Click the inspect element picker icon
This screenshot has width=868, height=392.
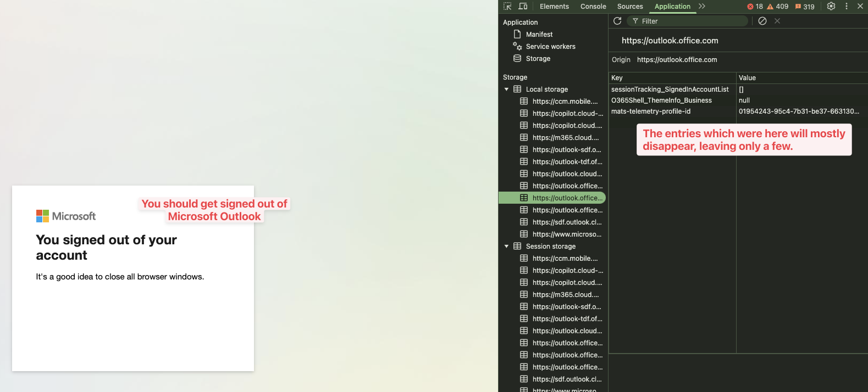tap(507, 7)
